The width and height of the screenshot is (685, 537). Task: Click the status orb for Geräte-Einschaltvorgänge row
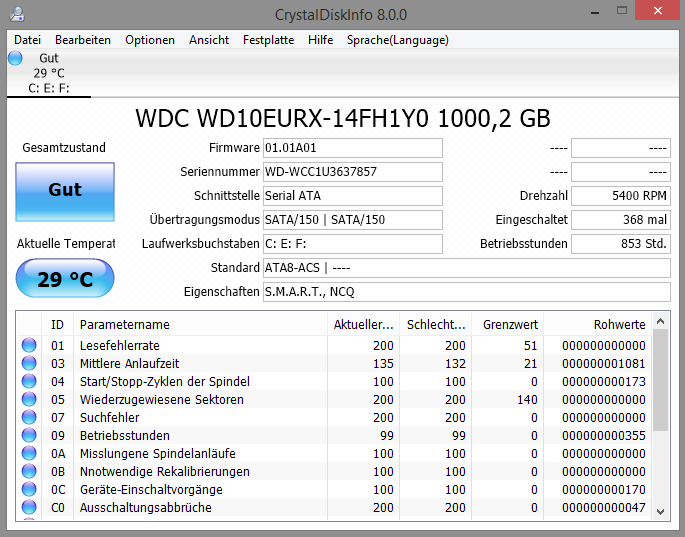point(29,489)
